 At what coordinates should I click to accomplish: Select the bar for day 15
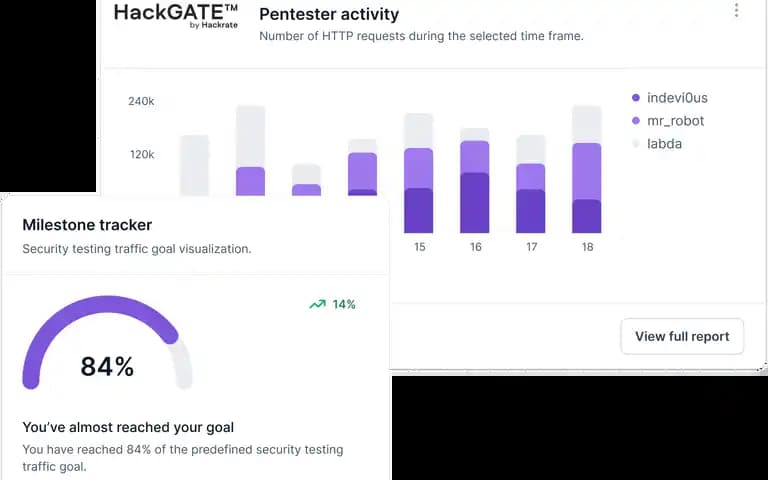pyautogui.click(x=418, y=173)
